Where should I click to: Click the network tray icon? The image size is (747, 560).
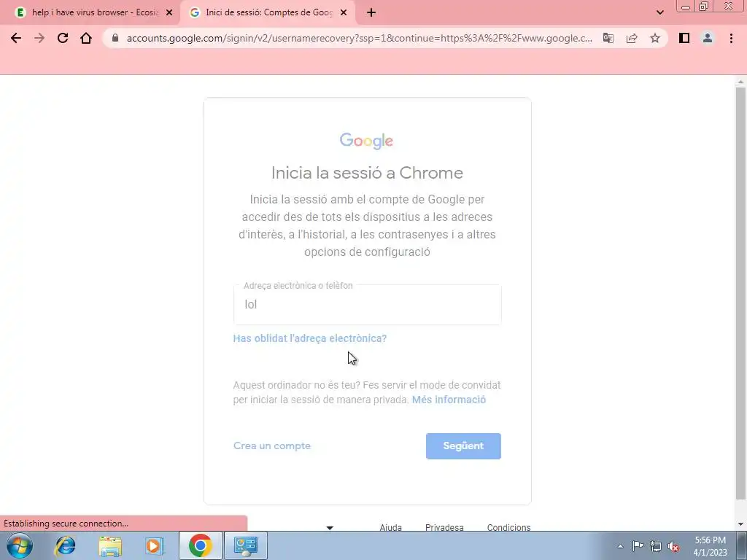click(x=656, y=546)
